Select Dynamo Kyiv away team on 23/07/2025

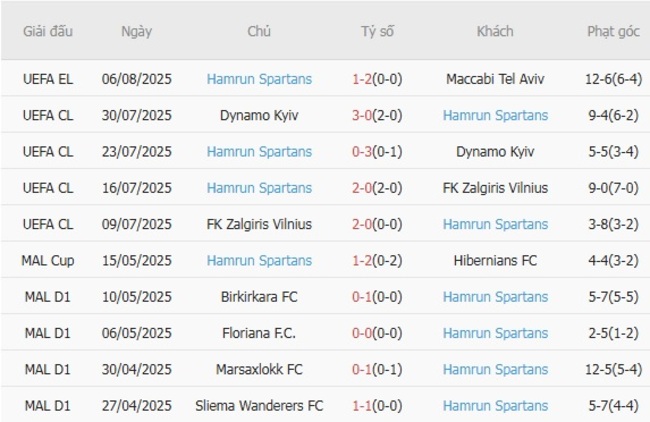[495, 152]
